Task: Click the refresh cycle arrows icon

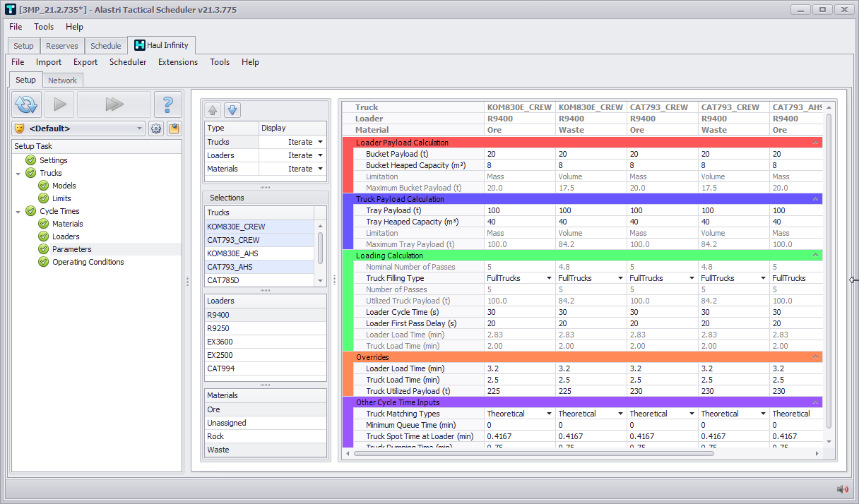Action: pyautogui.click(x=27, y=104)
